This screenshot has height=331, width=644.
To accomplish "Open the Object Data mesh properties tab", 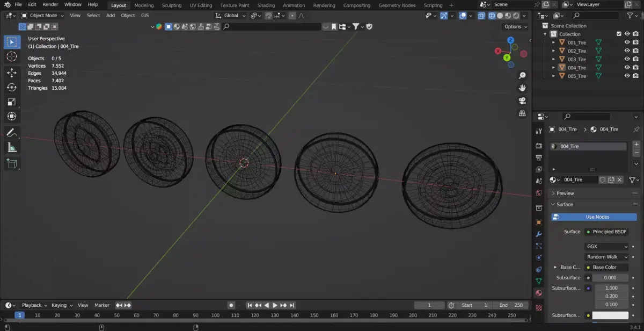I will 539,281.
